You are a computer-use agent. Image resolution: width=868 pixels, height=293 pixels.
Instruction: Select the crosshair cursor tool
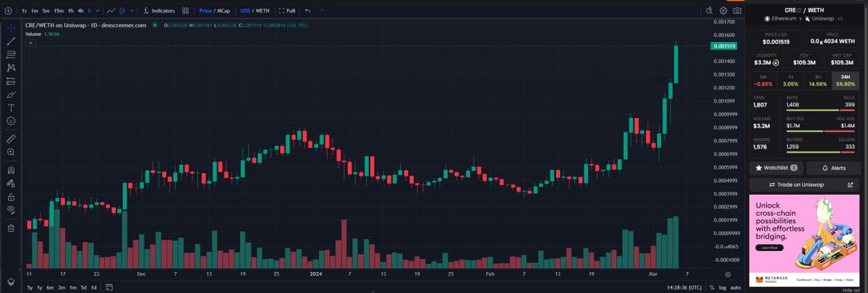11,27
